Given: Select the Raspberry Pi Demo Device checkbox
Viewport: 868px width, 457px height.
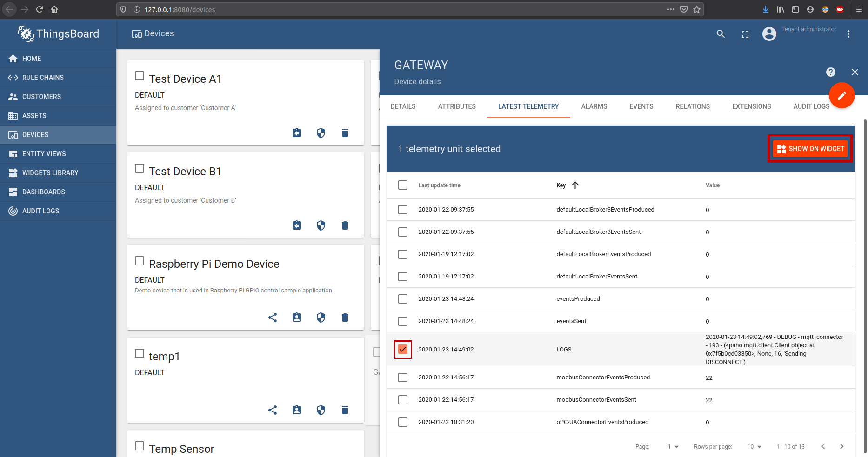Looking at the screenshot, I should pos(140,261).
